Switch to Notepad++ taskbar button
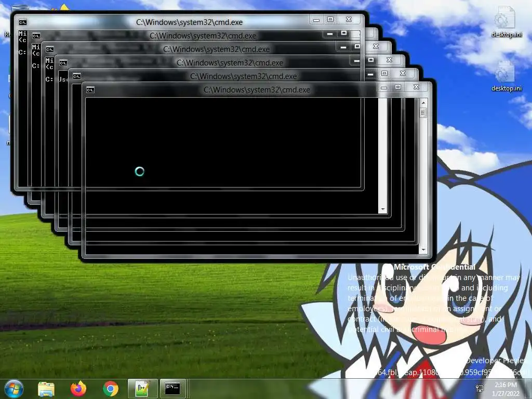 pyautogui.click(x=142, y=389)
